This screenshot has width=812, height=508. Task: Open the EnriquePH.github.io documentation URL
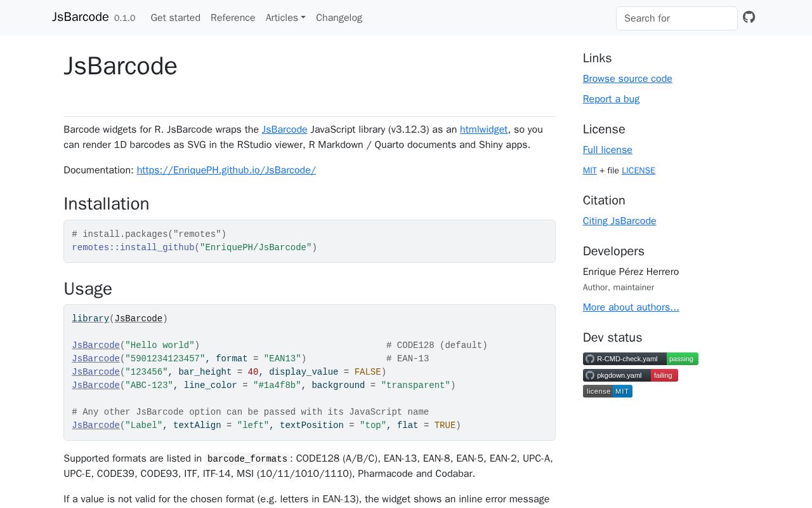[x=226, y=170]
